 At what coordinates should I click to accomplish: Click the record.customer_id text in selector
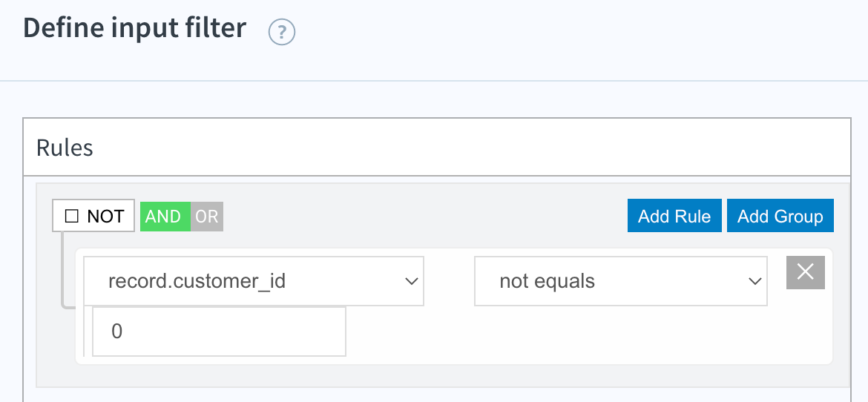197,281
